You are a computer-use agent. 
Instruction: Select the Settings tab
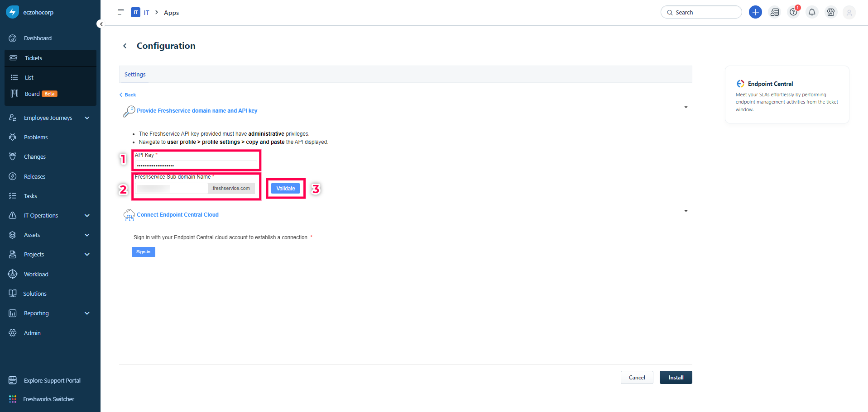[x=135, y=75]
